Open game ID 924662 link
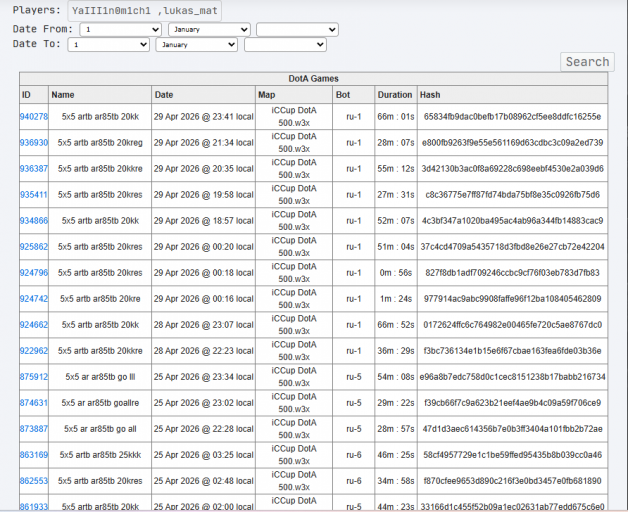 34,325
